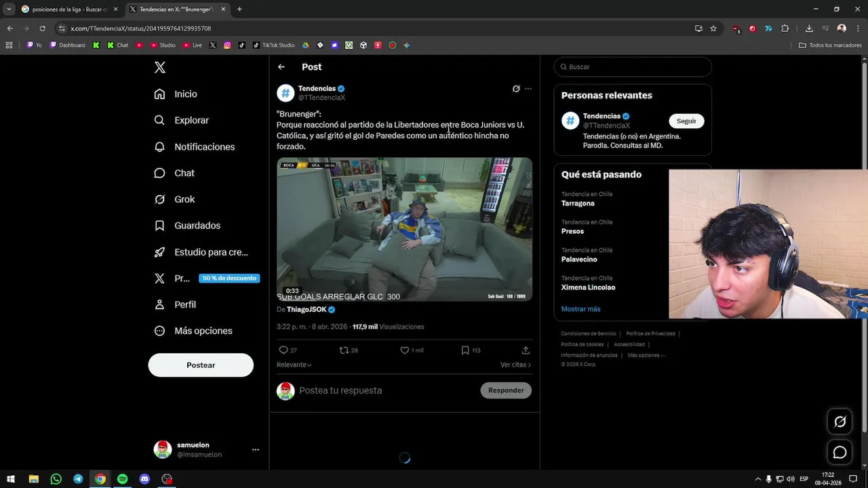
Task: Open the X logo home link
Action: pos(160,67)
